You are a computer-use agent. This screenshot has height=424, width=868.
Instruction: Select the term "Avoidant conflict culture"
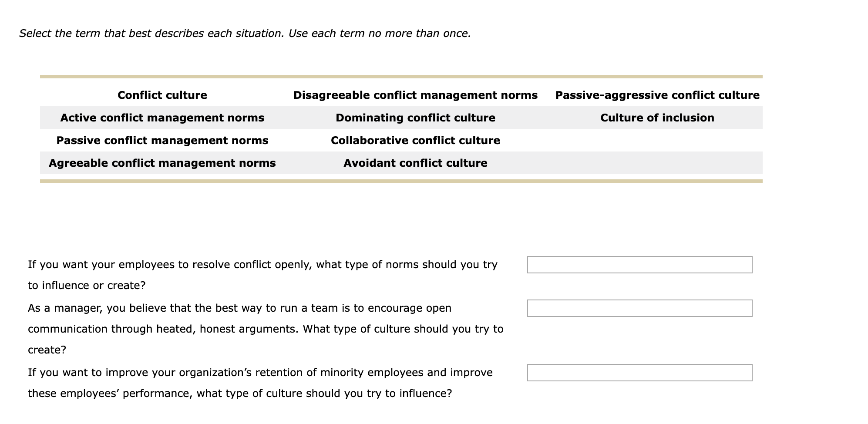pos(415,163)
